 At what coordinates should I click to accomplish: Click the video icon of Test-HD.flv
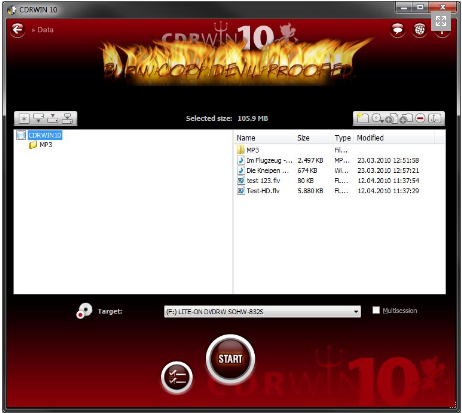click(241, 190)
